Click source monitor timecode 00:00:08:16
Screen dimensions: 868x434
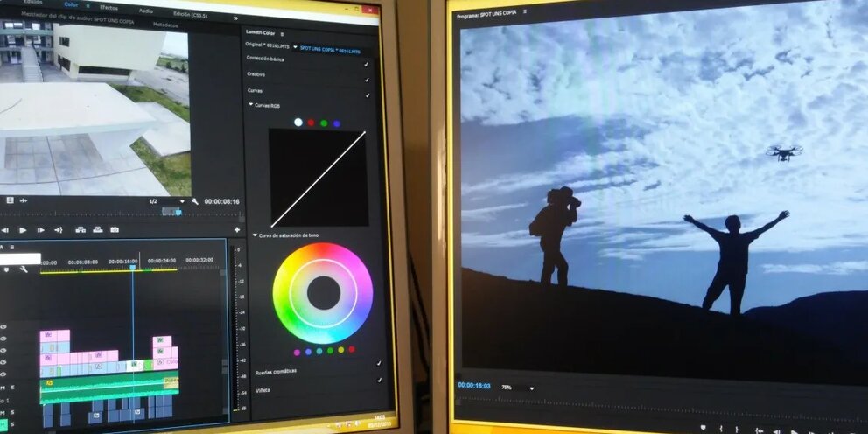(x=222, y=202)
